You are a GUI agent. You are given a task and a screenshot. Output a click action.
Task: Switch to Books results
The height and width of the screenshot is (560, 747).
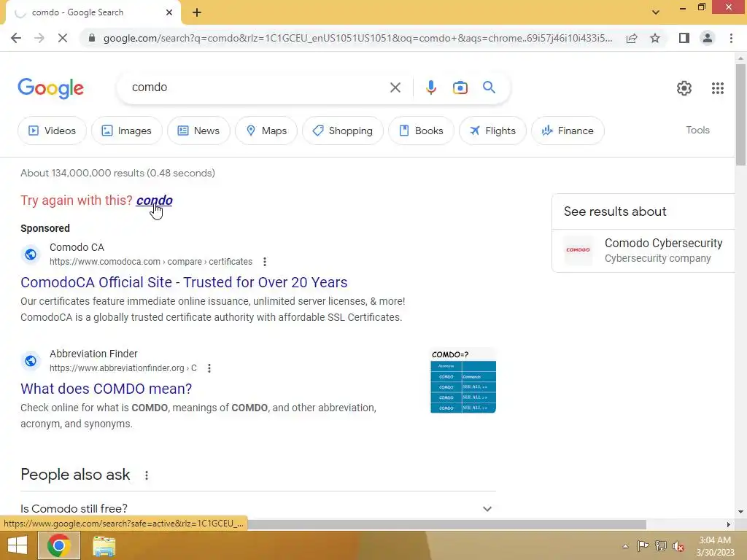tap(421, 131)
